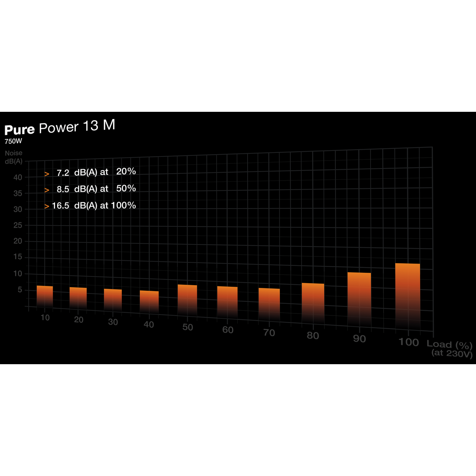The width and height of the screenshot is (476, 476).
Task: Click the orange bar at 70% load
Action: (269, 305)
